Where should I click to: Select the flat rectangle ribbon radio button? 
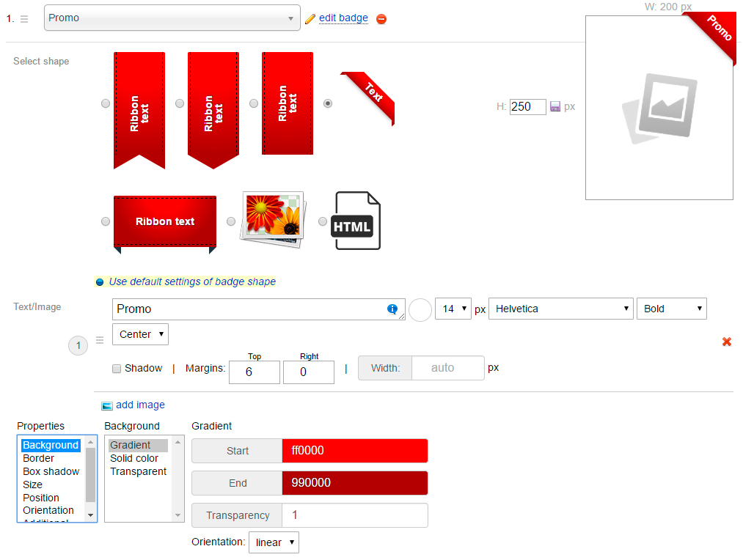pyautogui.click(x=254, y=103)
